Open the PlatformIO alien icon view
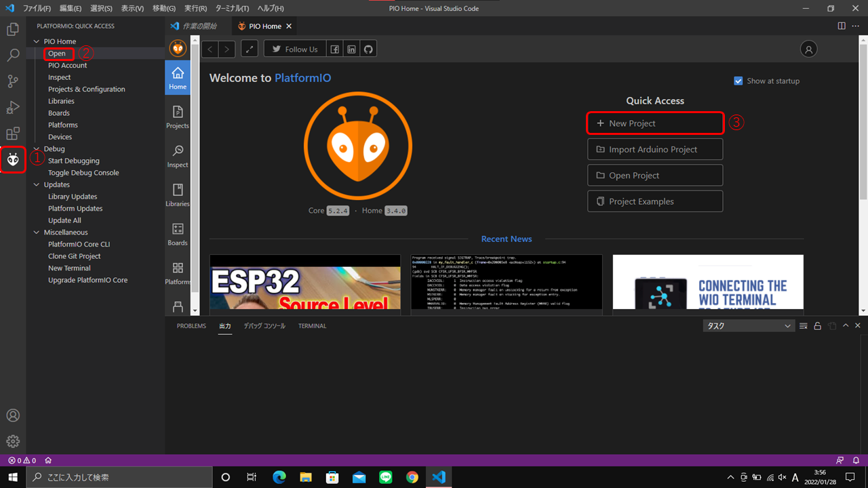Image resolution: width=868 pixels, height=488 pixels. 13,160
